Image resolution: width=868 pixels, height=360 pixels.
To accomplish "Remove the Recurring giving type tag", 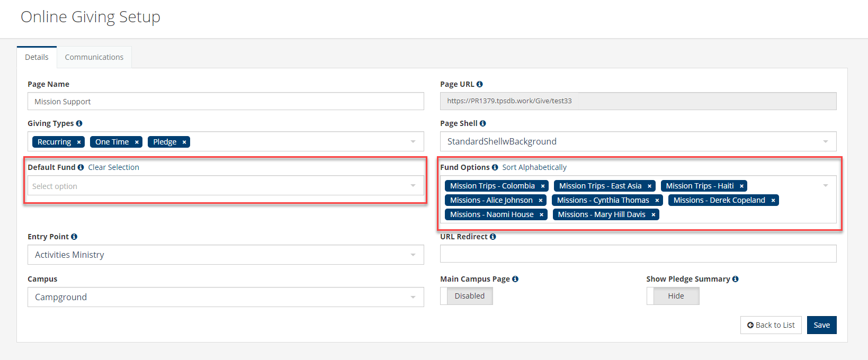I will [x=79, y=142].
